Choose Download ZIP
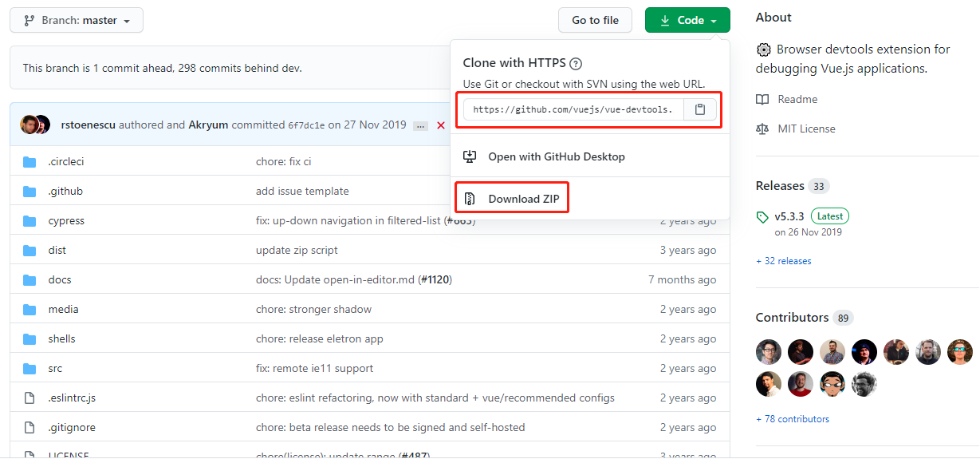The image size is (980, 459). coord(524,198)
